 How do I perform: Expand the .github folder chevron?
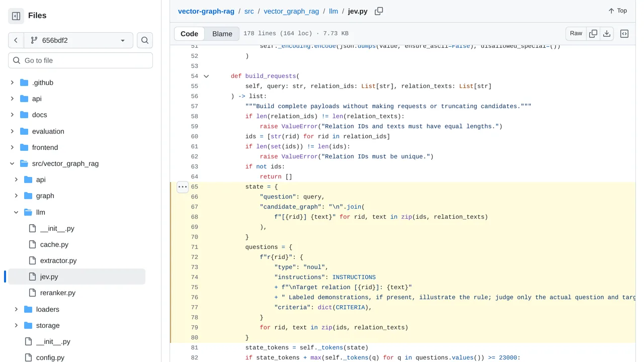pos(12,82)
